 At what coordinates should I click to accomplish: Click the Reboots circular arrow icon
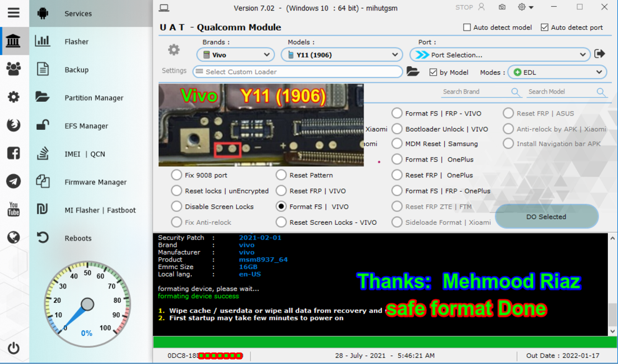pyautogui.click(x=42, y=237)
